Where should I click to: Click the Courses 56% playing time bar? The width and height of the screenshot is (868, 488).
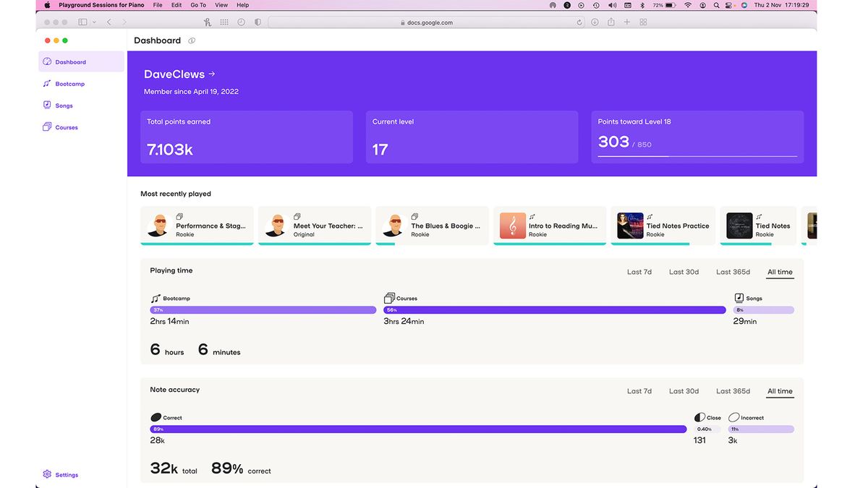(x=555, y=310)
